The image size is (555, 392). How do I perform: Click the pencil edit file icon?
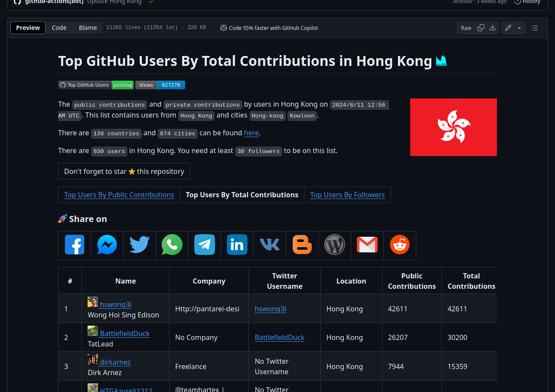tap(508, 28)
